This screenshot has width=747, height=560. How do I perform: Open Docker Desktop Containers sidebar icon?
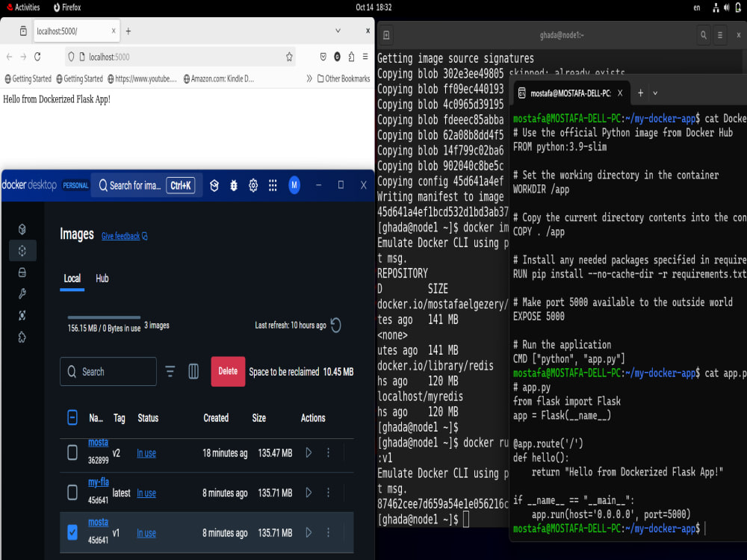tap(22, 229)
